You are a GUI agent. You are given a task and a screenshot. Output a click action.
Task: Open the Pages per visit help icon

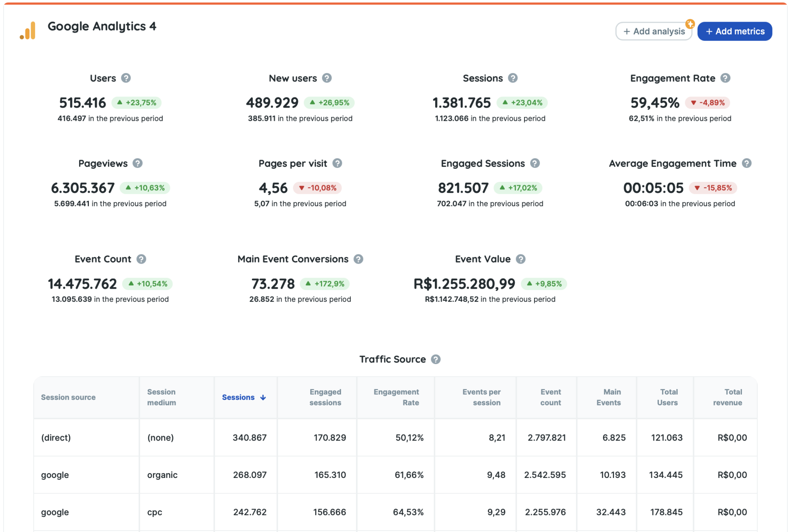click(338, 163)
